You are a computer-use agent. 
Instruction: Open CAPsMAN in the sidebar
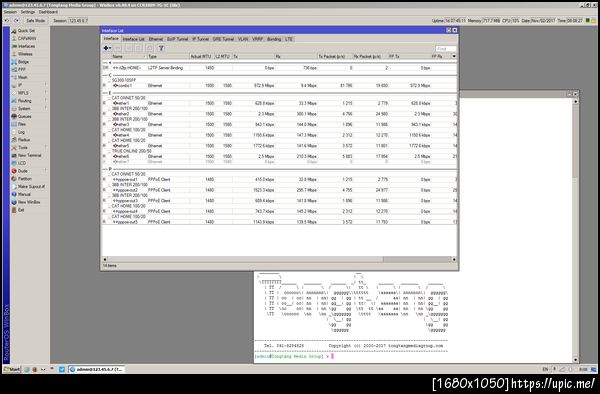[x=27, y=38]
